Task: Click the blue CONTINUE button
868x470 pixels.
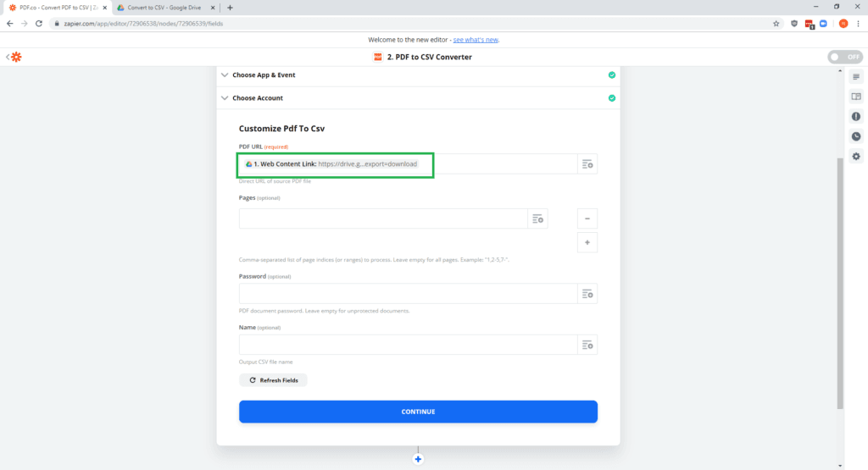Action: tap(418, 412)
